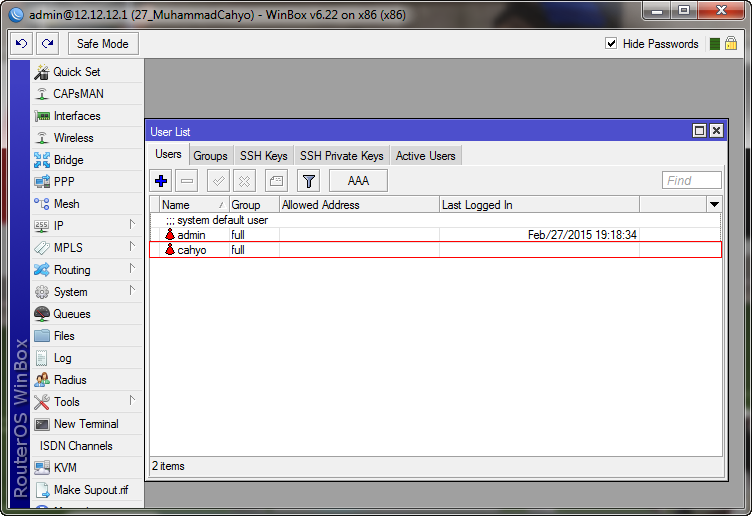Click the filter funnel button
752x516 pixels.
pos(308,181)
